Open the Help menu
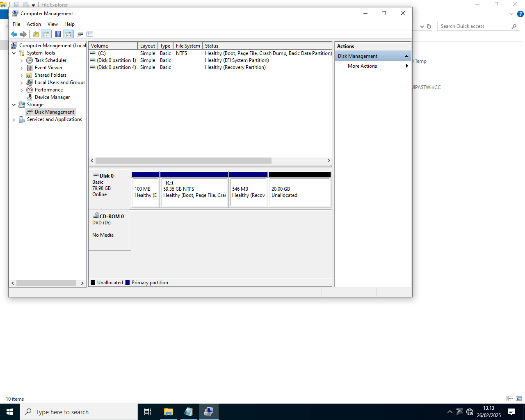Screen dimensions: 525x420 tap(69, 24)
